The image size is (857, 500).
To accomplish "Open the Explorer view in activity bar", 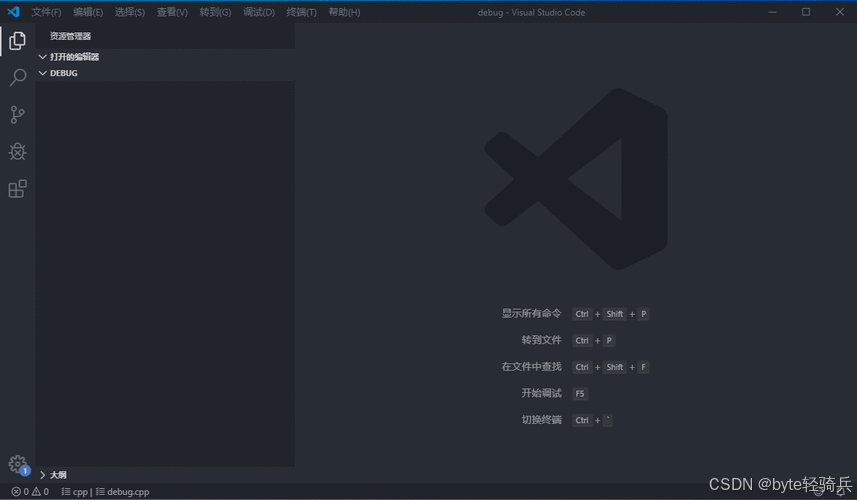I will pyautogui.click(x=17, y=40).
